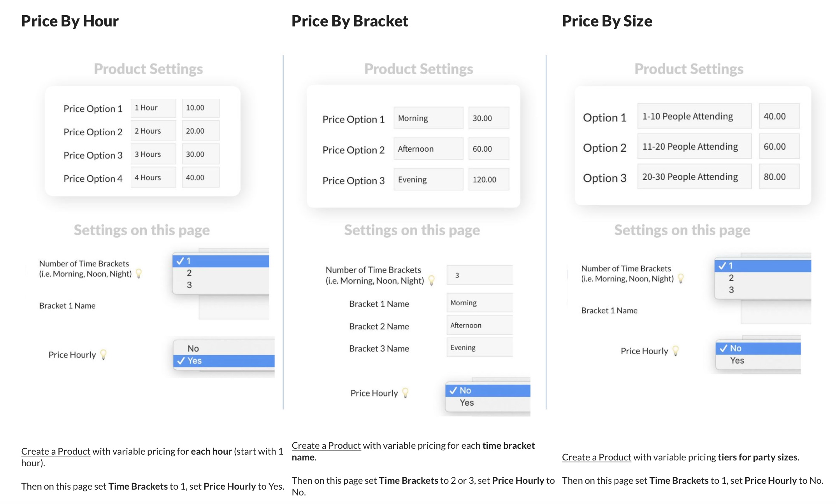Choose option 3 in Time Brackets dropdown under Price By Size
The image size is (836, 504).
(x=731, y=290)
